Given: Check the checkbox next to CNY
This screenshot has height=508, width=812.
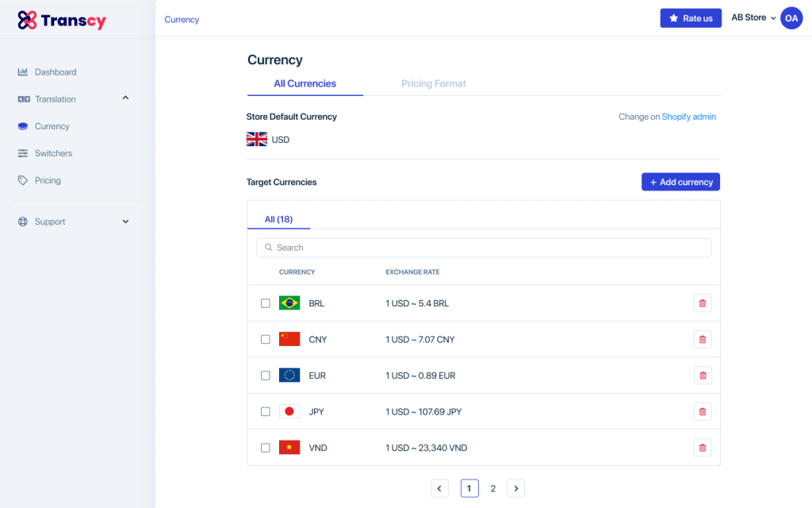Looking at the screenshot, I should tap(266, 339).
